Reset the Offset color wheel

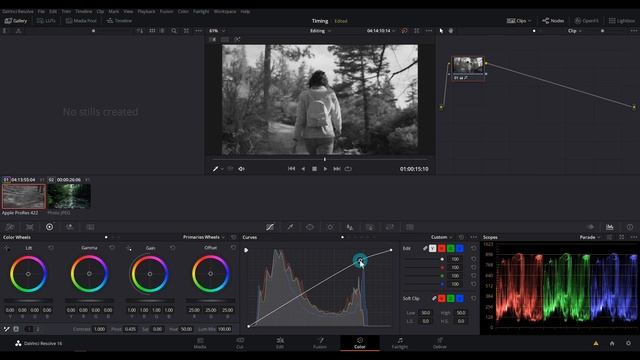click(233, 248)
